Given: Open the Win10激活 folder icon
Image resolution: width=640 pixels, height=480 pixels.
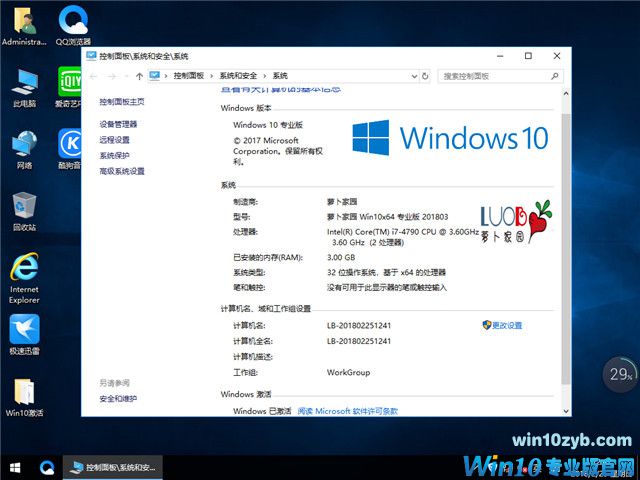Looking at the screenshot, I should click(24, 393).
